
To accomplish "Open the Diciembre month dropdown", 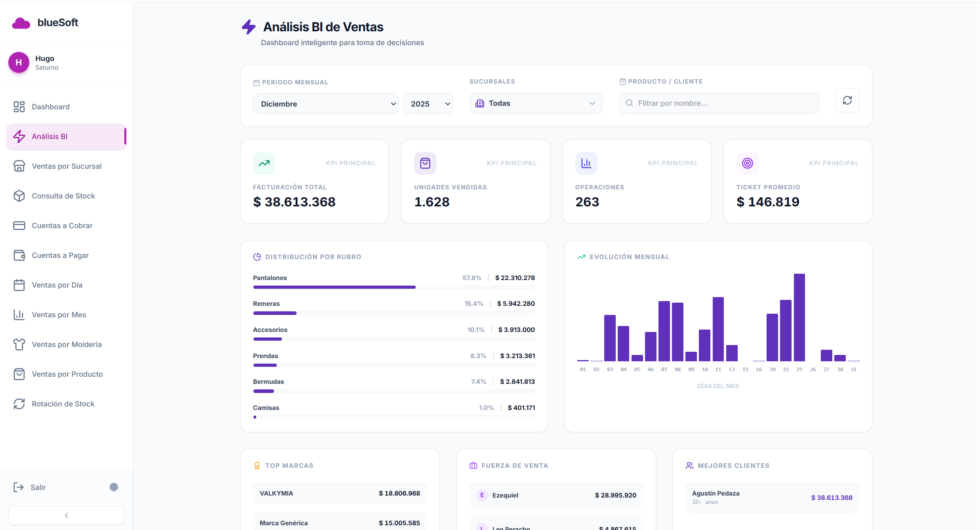I will (325, 103).
